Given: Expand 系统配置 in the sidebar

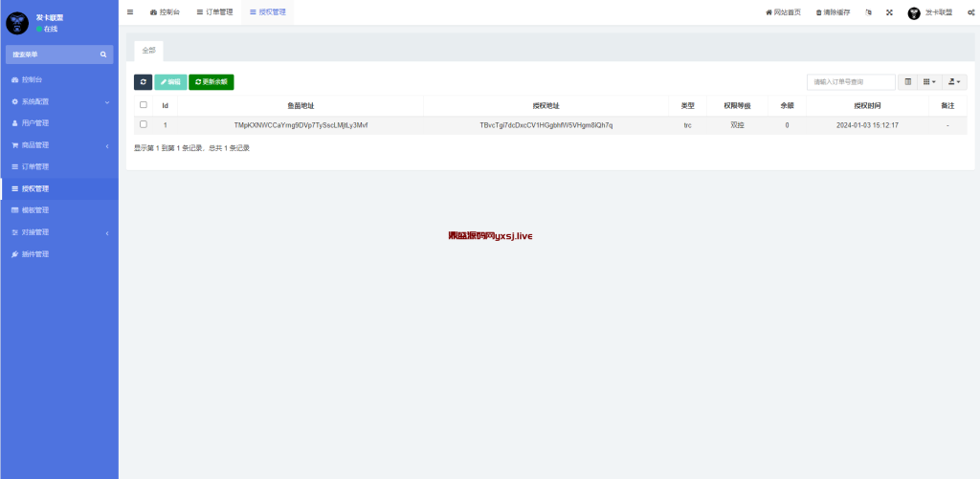Looking at the screenshot, I should [58, 101].
